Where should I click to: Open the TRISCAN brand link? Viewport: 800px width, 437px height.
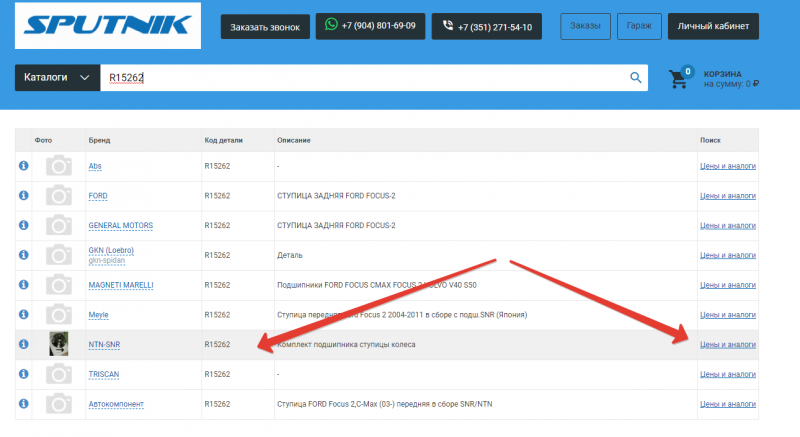(x=104, y=374)
